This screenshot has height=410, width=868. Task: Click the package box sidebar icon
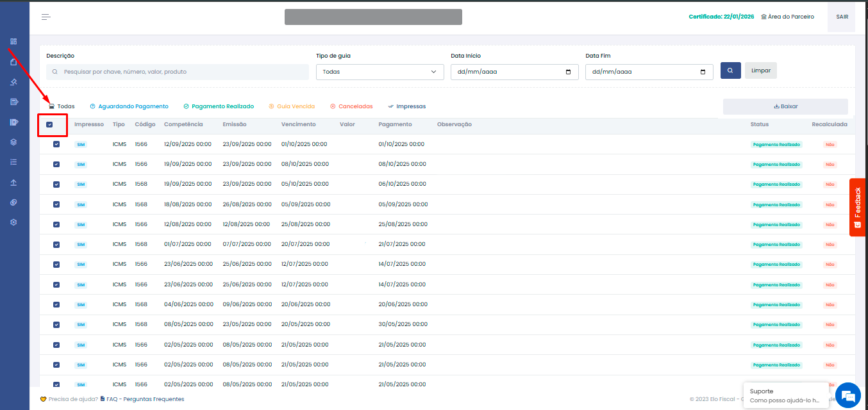click(13, 62)
